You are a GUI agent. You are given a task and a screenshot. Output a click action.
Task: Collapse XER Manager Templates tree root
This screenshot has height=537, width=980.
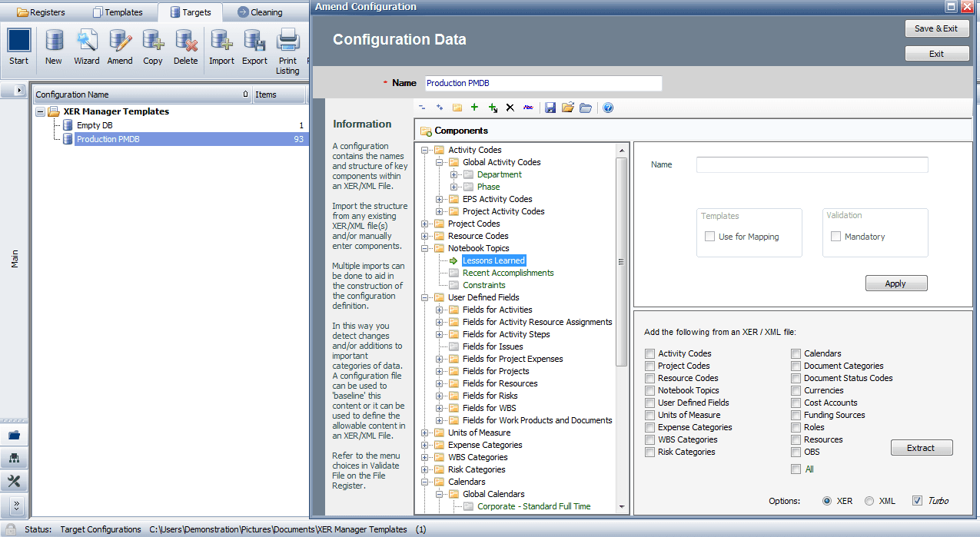tap(40, 111)
